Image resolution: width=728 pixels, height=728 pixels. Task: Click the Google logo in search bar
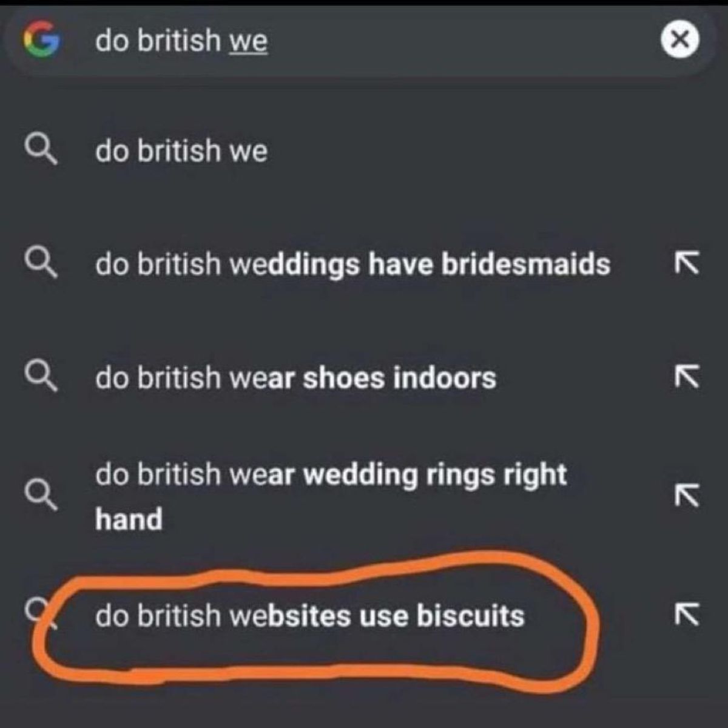coord(41,40)
